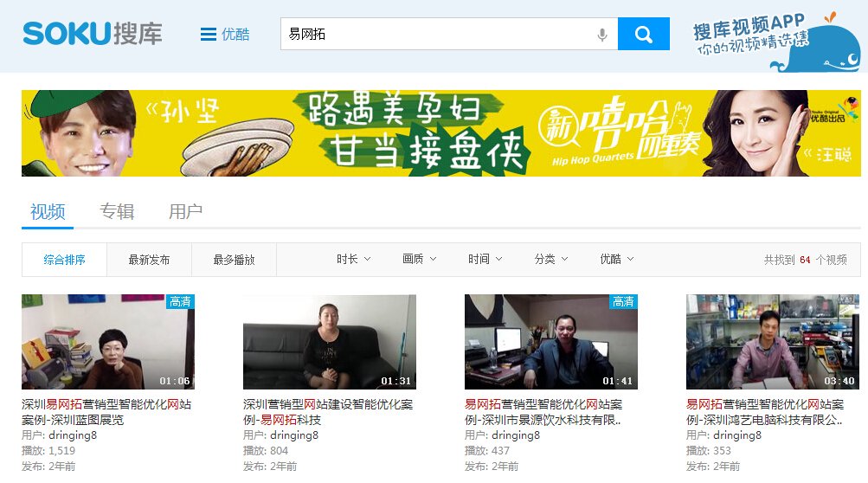Sort results by 最多播放
This screenshot has width=868, height=483.
(x=235, y=259)
